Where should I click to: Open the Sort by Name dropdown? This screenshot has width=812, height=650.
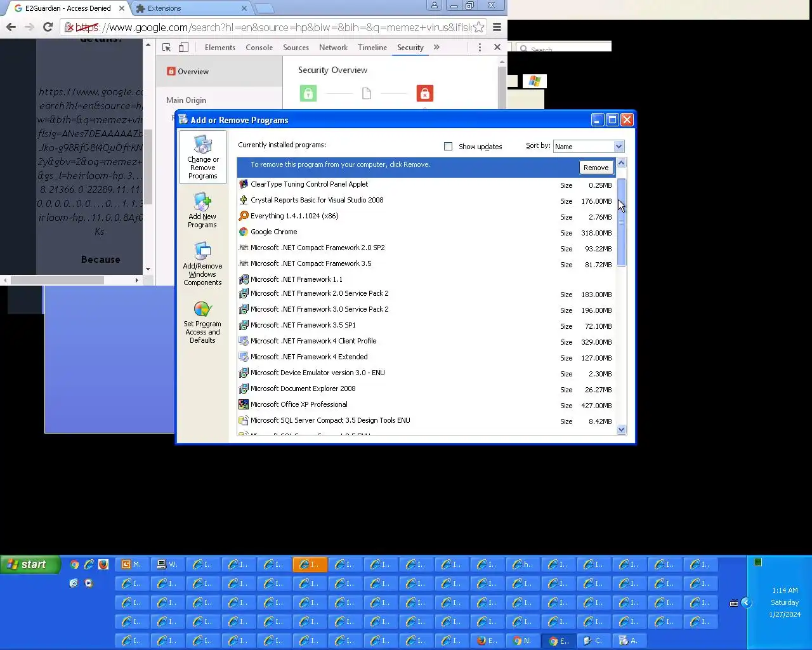point(589,147)
